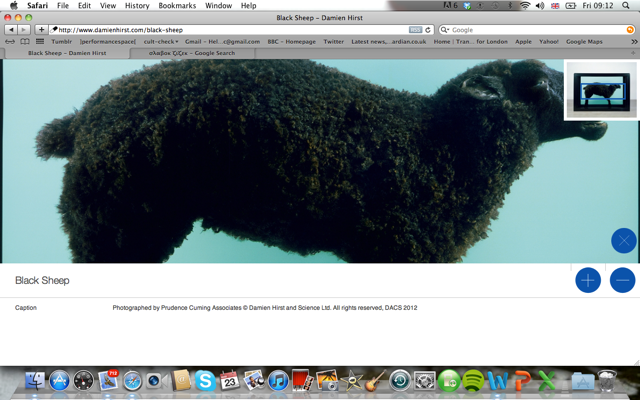Open the Window menu
The width and height of the screenshot is (640, 400).
click(219, 5)
